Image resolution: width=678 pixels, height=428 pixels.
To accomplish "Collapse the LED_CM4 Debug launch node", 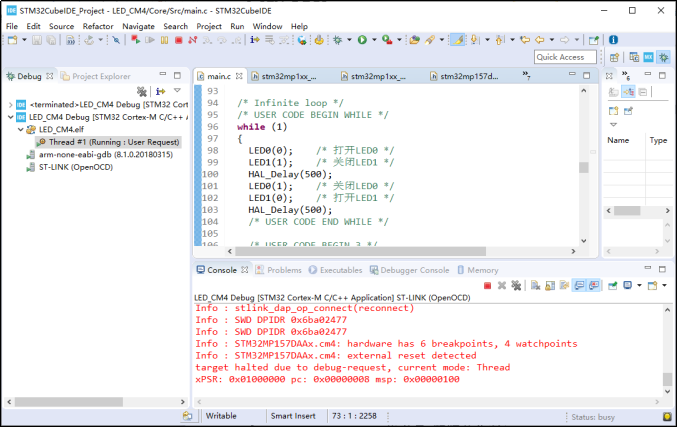I will coord(10,117).
